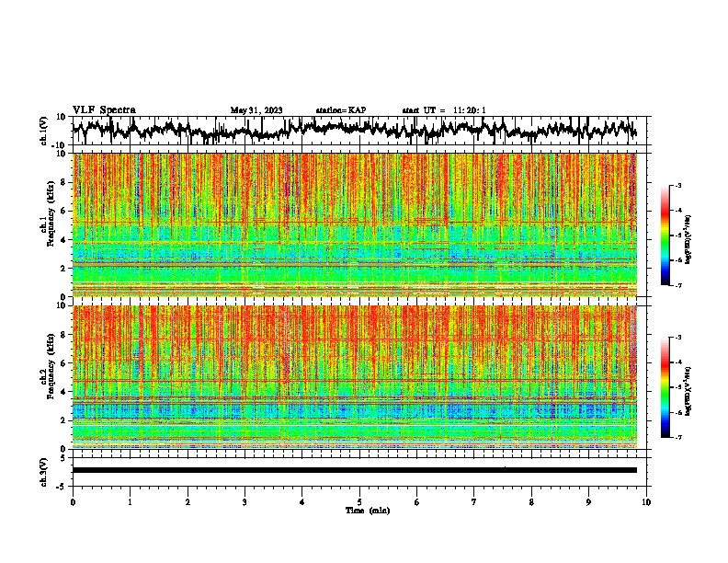Click the "ch.3(V)" axis label

tap(44, 473)
